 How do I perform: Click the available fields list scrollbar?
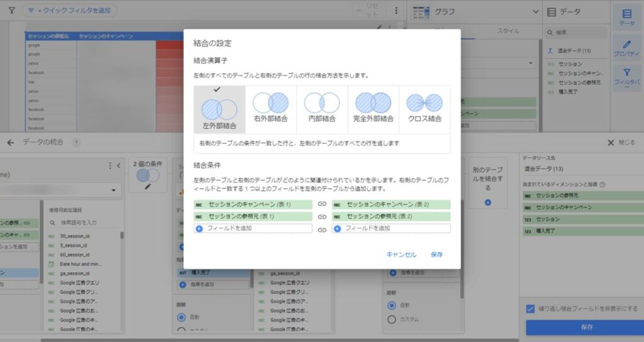point(121,235)
